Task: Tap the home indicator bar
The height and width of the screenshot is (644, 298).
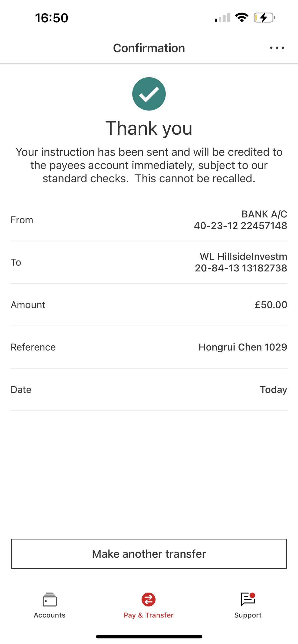Action: [149, 637]
